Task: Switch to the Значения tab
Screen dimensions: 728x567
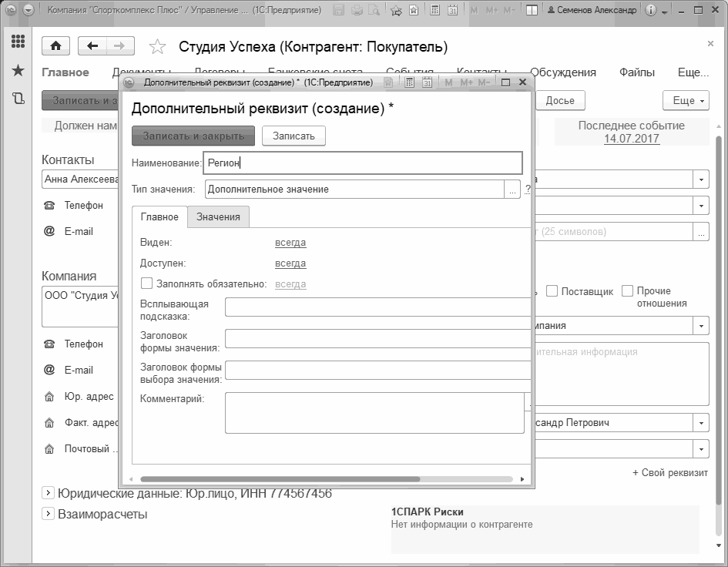Action: (218, 217)
